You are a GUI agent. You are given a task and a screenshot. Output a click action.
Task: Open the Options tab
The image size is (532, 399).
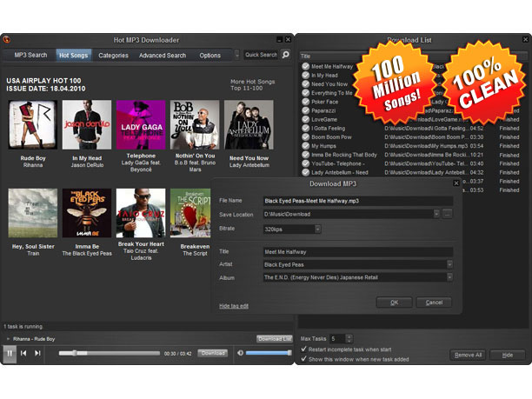pos(210,56)
